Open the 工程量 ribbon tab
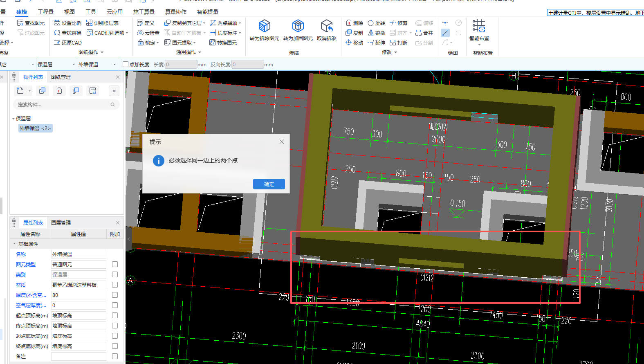The image size is (644, 364). point(45,12)
